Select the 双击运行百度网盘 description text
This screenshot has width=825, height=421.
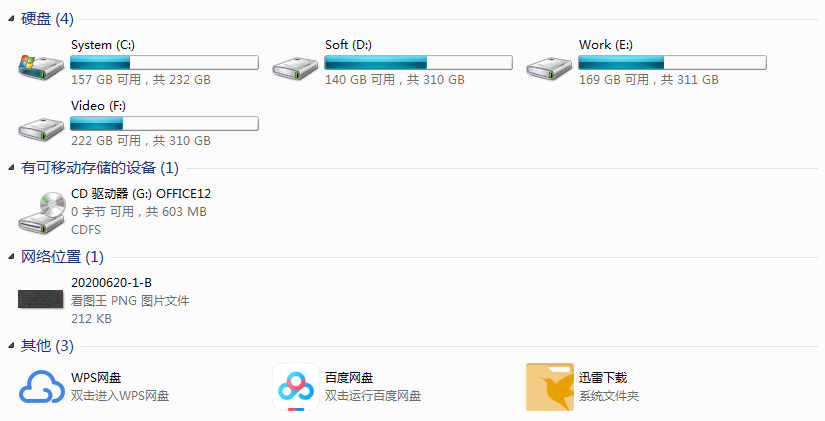point(373,396)
